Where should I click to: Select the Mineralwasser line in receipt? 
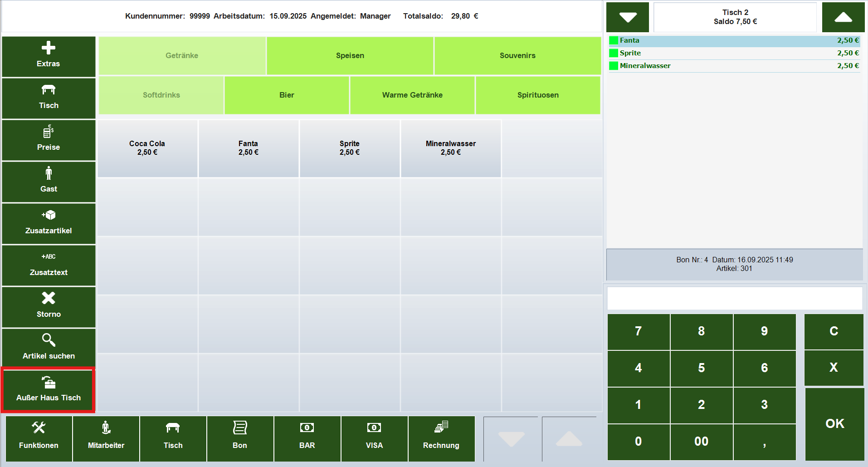pyautogui.click(x=735, y=66)
